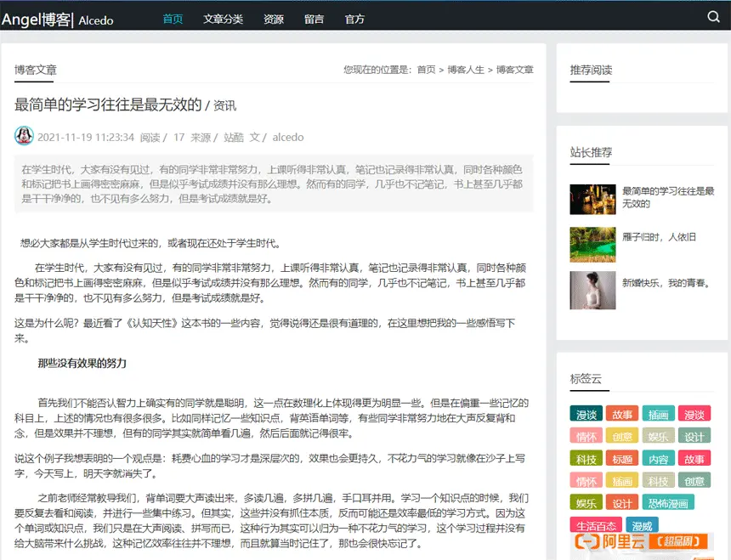Click the Angel博客 site logo

pyautogui.click(x=36, y=19)
